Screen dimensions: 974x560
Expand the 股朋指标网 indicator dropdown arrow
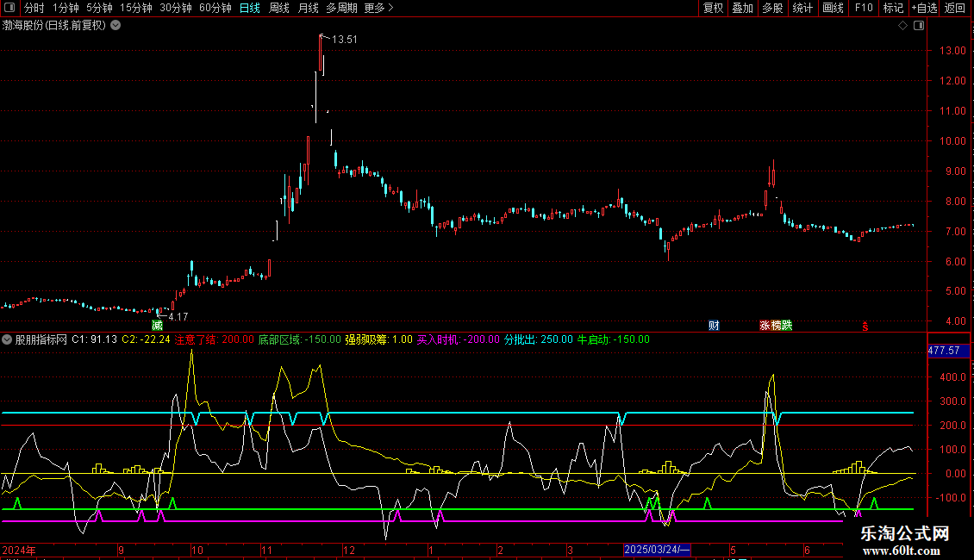point(8,339)
